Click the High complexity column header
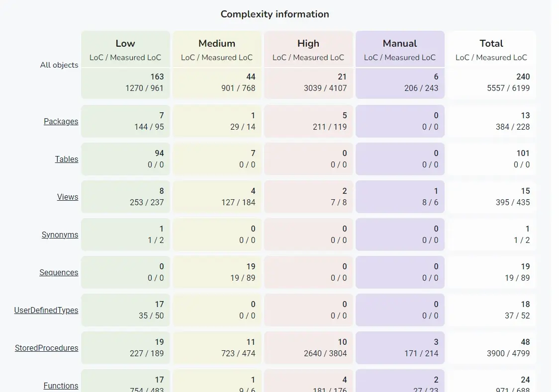 308,44
